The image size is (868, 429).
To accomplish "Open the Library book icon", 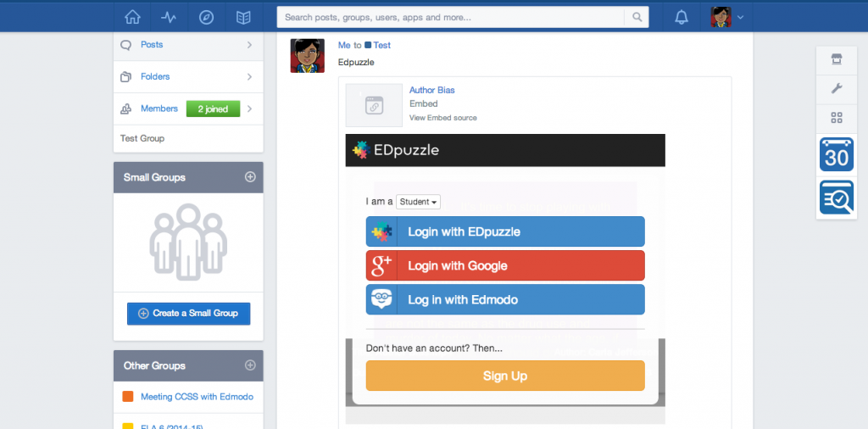I will pyautogui.click(x=243, y=17).
